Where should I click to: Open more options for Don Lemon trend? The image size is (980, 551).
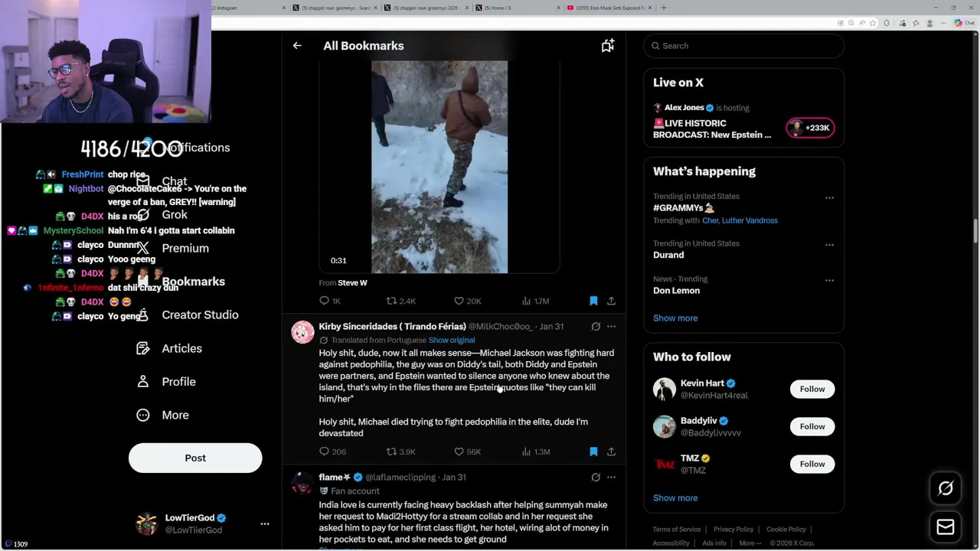point(829,281)
